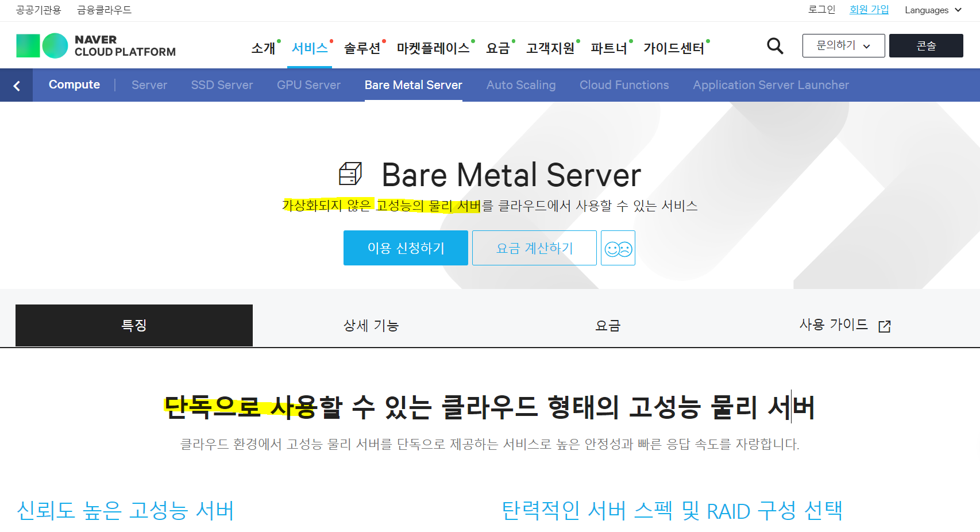Switch to Application Server Launcher sub-menu
Image resolution: width=980 pixels, height=532 pixels.
point(770,85)
